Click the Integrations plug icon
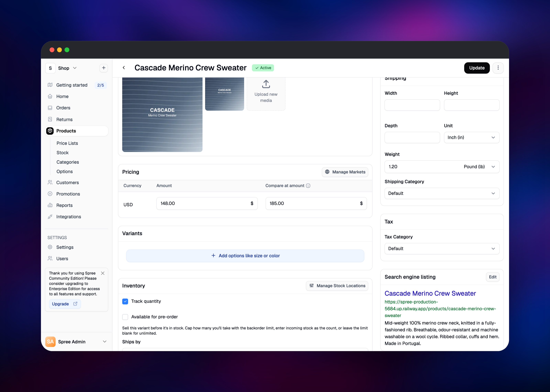 50,217
